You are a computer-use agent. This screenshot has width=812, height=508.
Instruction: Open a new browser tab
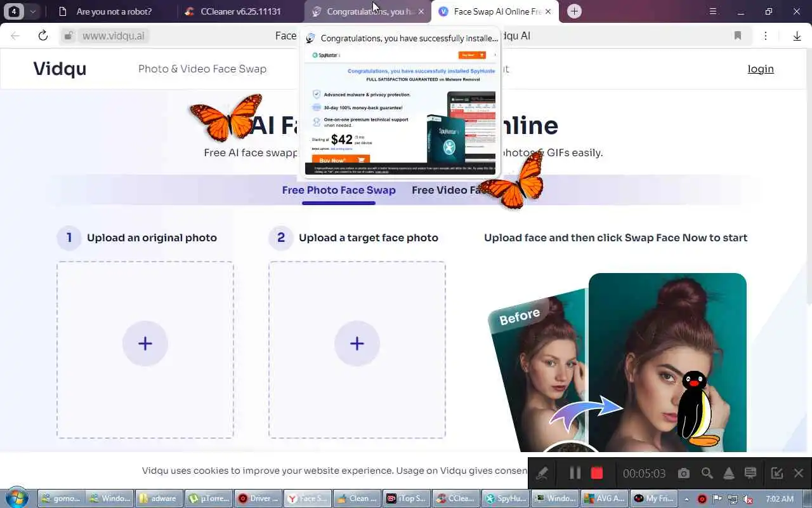point(574,11)
